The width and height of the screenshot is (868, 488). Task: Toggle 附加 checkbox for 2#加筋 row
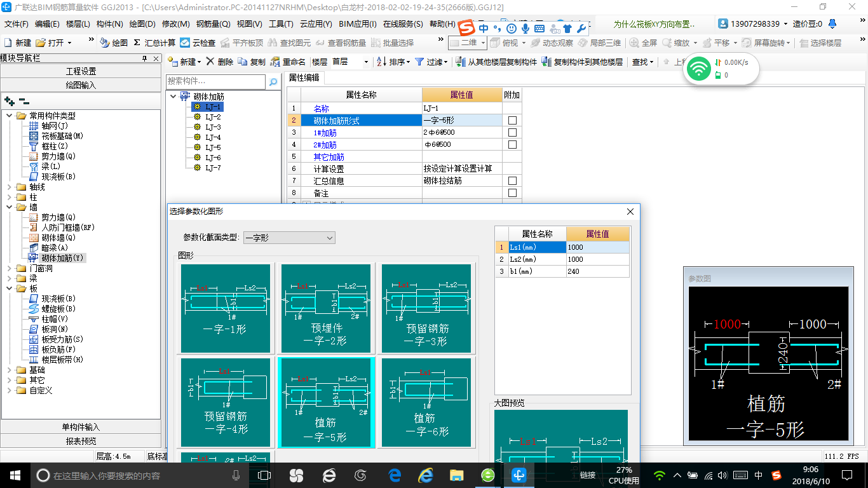pyautogui.click(x=512, y=144)
